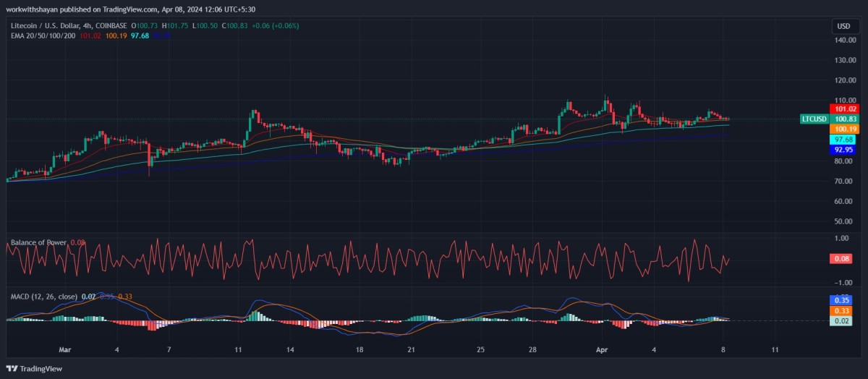The image size is (868, 379).
Task: Click the MACD (12, 26, close) legend
Action: [x=43, y=297]
